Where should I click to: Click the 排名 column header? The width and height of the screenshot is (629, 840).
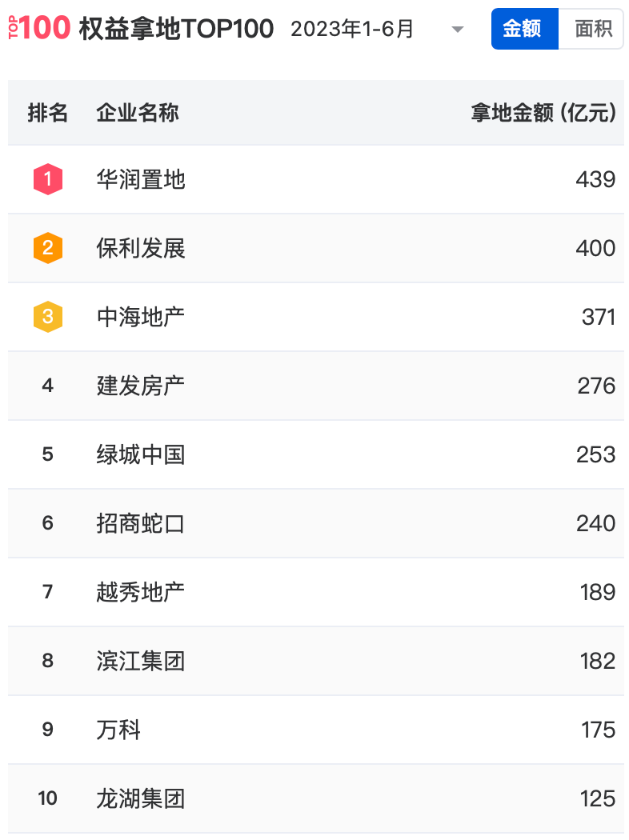pos(48,113)
